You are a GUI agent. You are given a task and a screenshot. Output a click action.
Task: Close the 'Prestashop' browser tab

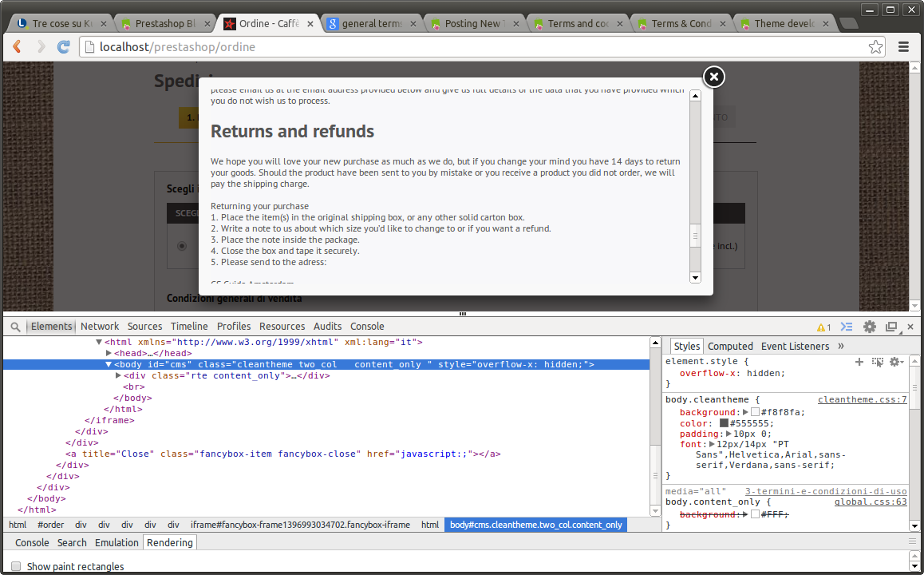(207, 24)
